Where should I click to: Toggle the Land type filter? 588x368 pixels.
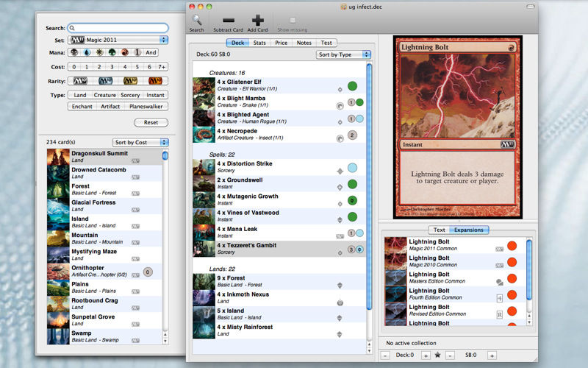[x=80, y=95]
